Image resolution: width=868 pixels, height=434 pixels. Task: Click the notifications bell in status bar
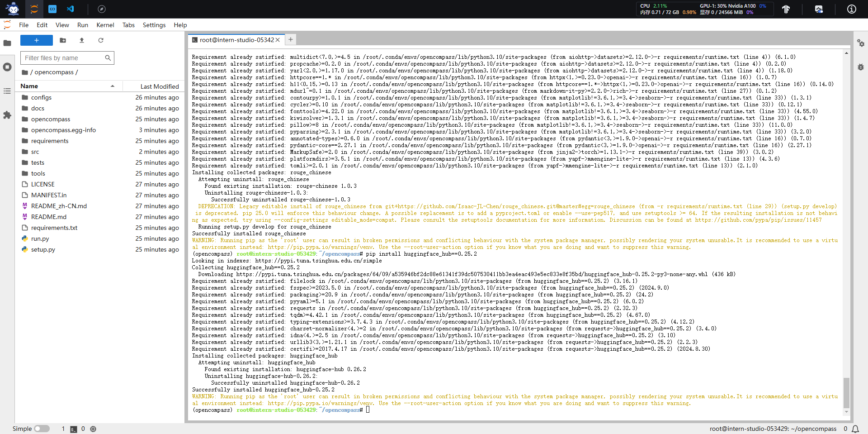point(855,429)
